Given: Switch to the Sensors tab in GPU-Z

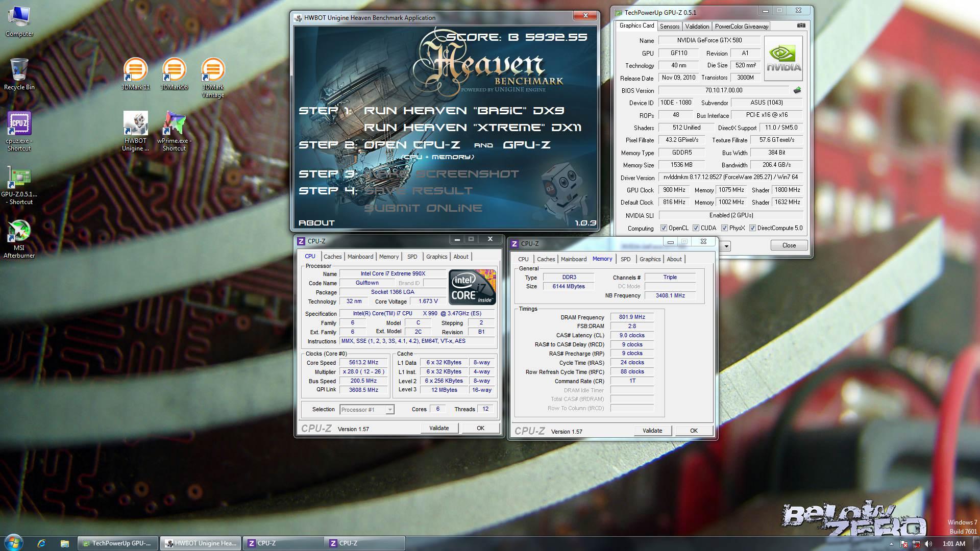Looking at the screenshot, I should tap(670, 27).
